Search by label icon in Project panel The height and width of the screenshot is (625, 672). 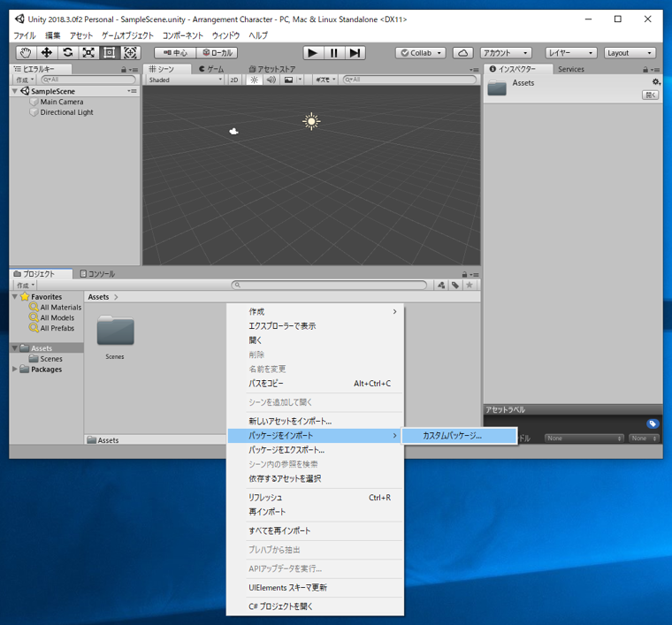455,286
